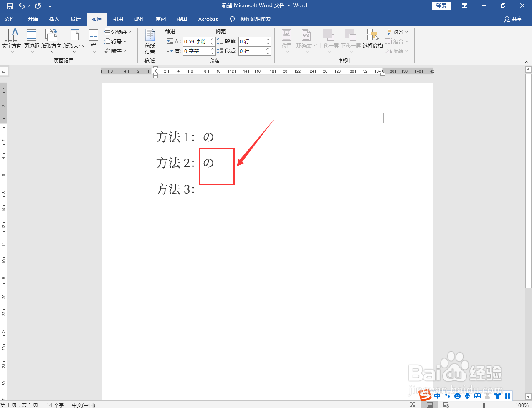Toggle Sogou 中 Chinese/English mode
The width and height of the screenshot is (532, 408).
pyautogui.click(x=437, y=396)
